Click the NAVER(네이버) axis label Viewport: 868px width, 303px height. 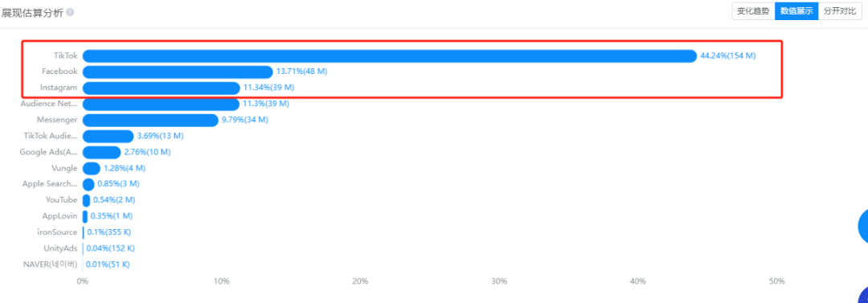[x=49, y=264]
